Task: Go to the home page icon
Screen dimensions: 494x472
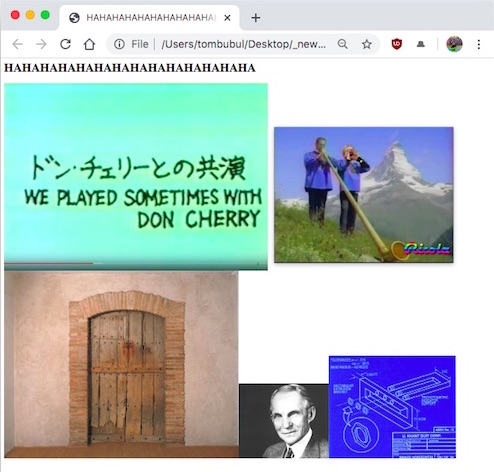Action: pos(89,44)
